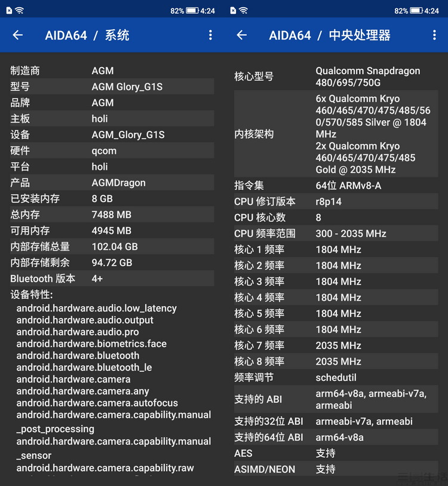Select the 核心 4 频率 row
The height and width of the screenshot is (486, 448).
pos(336,298)
